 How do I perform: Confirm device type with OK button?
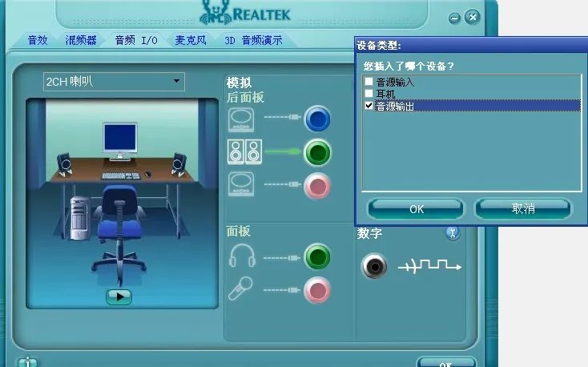(417, 208)
